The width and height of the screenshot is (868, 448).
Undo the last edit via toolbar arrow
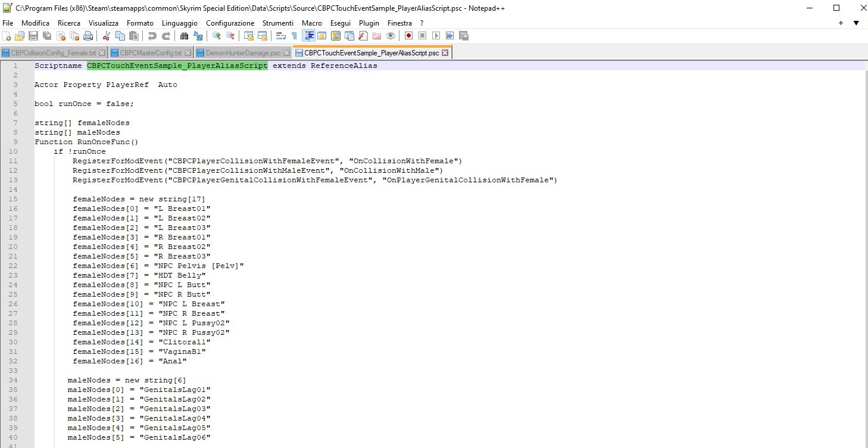pyautogui.click(x=151, y=36)
